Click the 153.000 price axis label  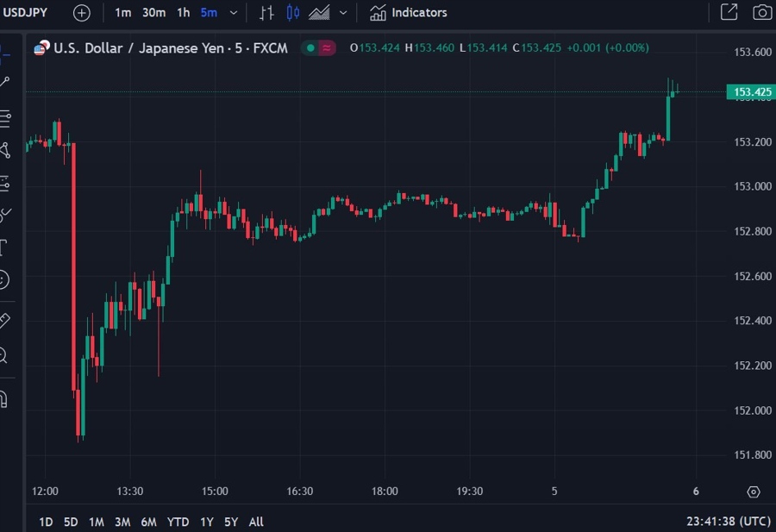[753, 186]
